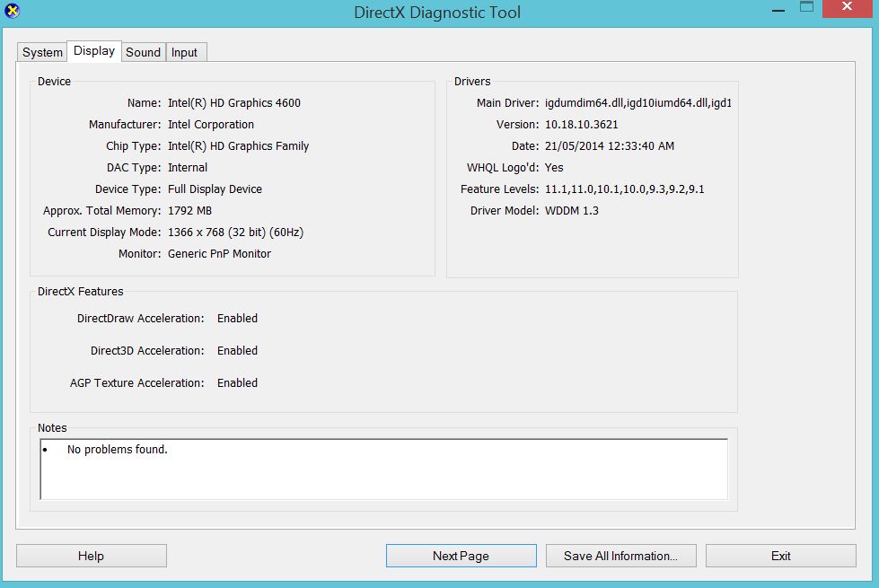Click WHQL Logo'd value 'Yes'

point(554,168)
